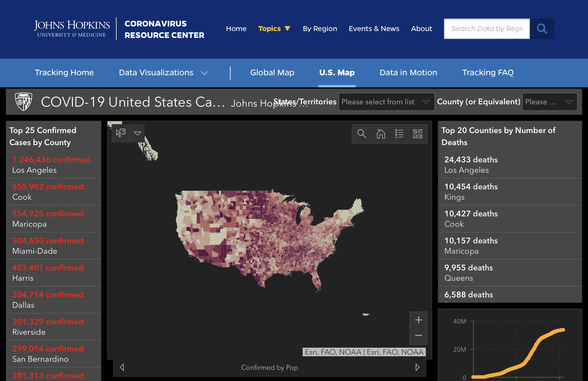The height and width of the screenshot is (381, 588).
Task: Select Miami-Dade confirmed cases row
Action: click(53, 246)
